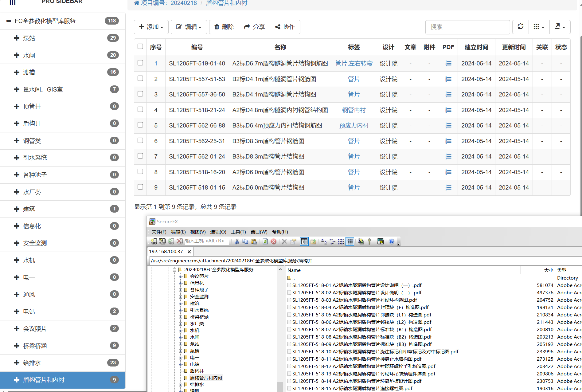Viewport: 582px width, 392px height.
Task: Open the PDF list icon in row 1
Action: 448,64
